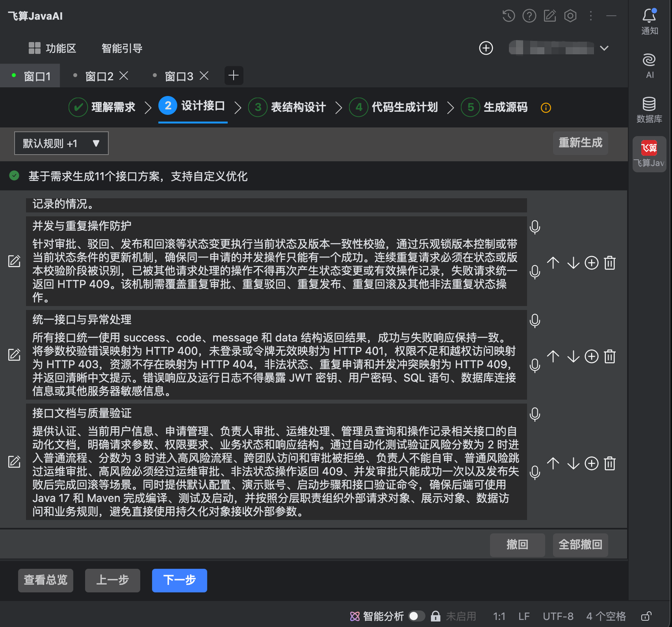Image resolution: width=672 pixels, height=627 pixels.
Task: Click microphone beside 并发与重复操作防护 body text
Action: pyautogui.click(x=535, y=272)
